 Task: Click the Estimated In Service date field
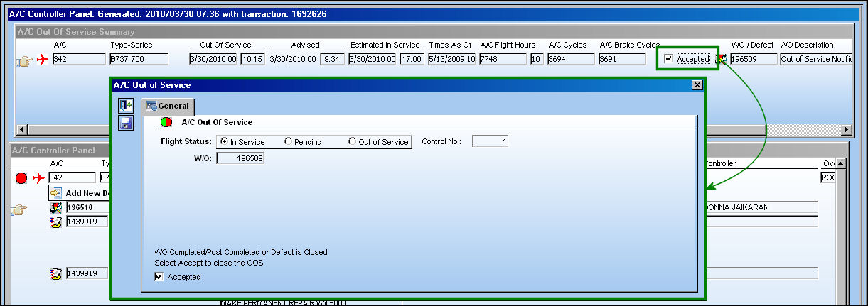373,59
